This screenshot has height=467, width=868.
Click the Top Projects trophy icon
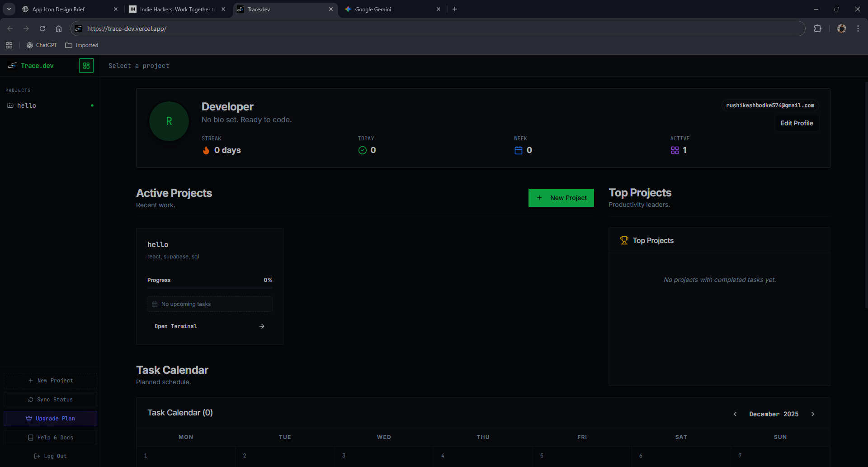point(624,240)
